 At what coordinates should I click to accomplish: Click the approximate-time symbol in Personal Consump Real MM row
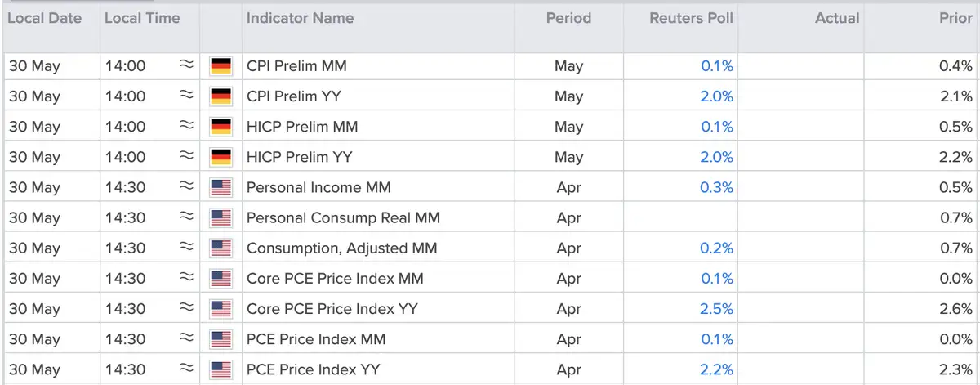[x=185, y=217]
